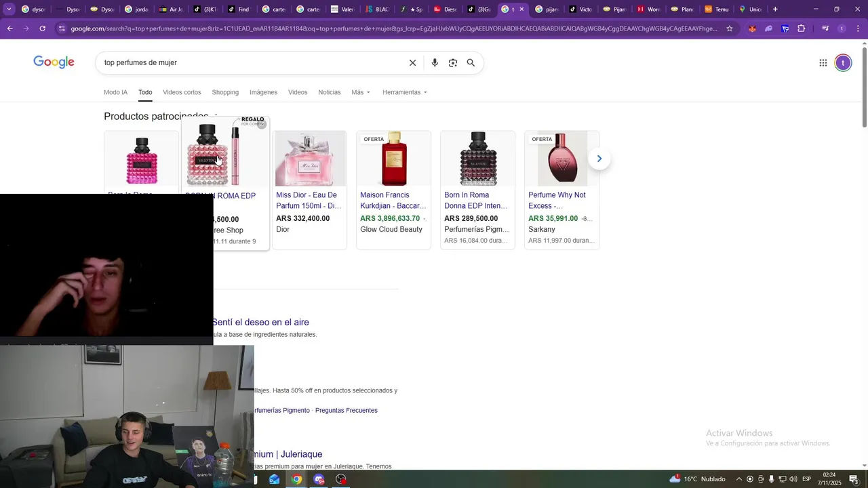Open Maison Francis Kurkdjian Baccarat link
Viewport: 868px width, 488px height.
(393, 200)
